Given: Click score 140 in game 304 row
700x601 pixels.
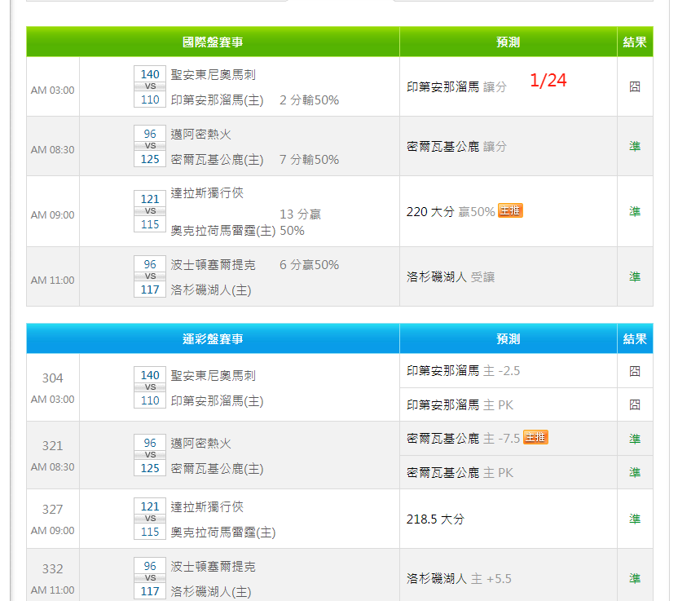Looking at the screenshot, I should point(150,375).
